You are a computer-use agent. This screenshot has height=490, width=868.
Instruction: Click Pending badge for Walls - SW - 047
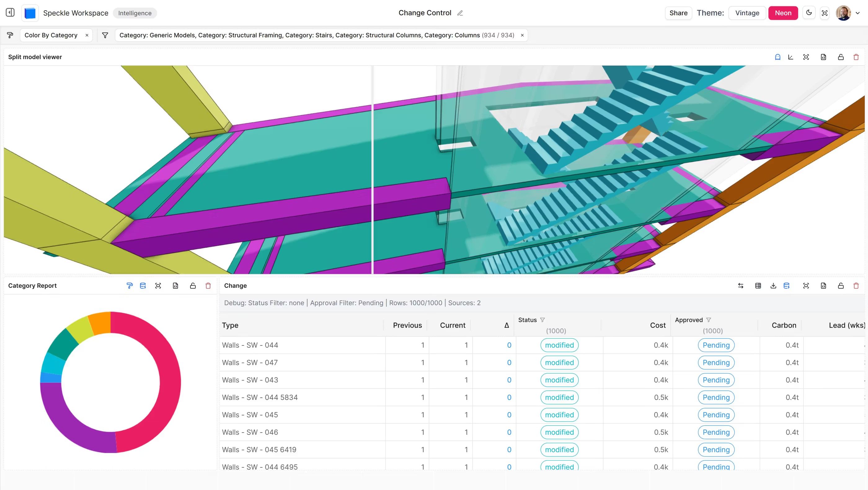tap(716, 363)
